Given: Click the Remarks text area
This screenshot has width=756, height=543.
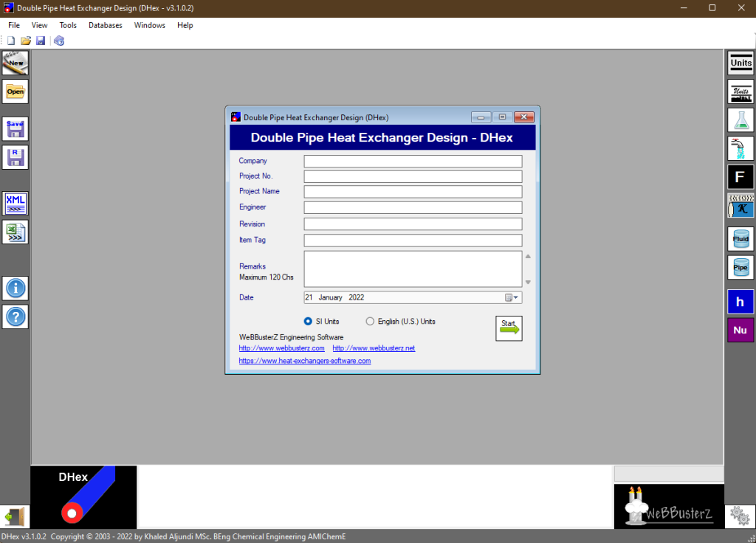Looking at the screenshot, I should tap(413, 269).
